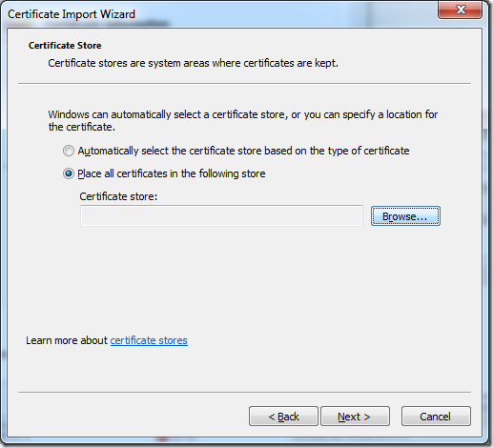Click the 'Certificate Store' heading text
Viewport: 493px width, 448px height.
(x=65, y=46)
